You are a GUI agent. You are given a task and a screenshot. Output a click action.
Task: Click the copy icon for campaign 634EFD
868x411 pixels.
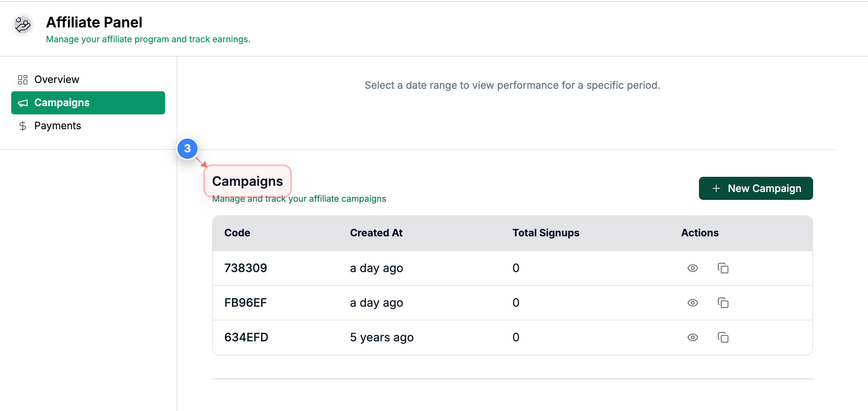point(723,337)
